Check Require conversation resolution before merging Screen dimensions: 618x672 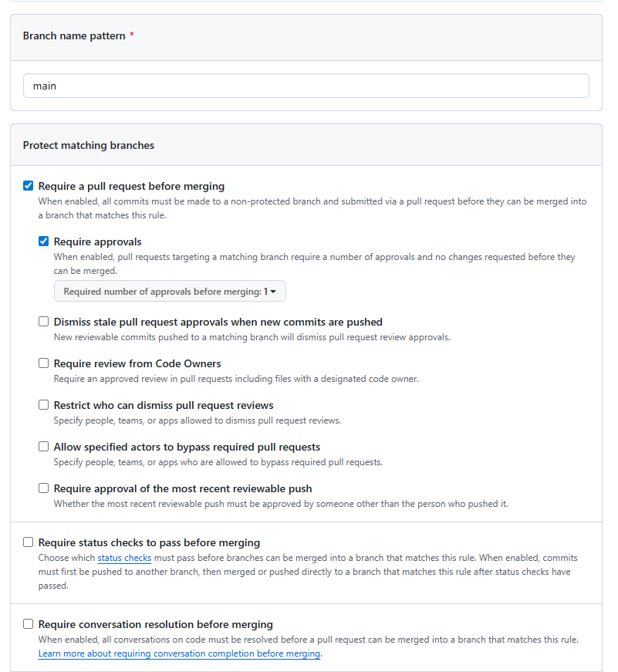pyautogui.click(x=29, y=624)
